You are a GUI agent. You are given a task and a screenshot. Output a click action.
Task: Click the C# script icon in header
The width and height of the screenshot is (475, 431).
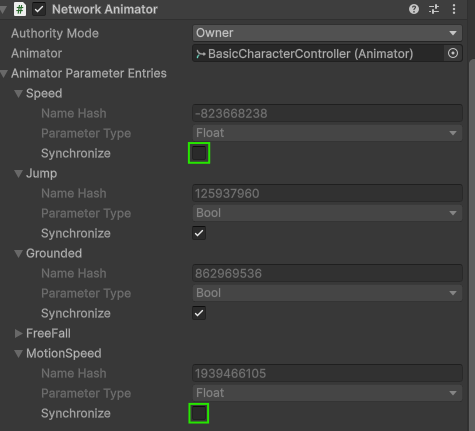20,9
